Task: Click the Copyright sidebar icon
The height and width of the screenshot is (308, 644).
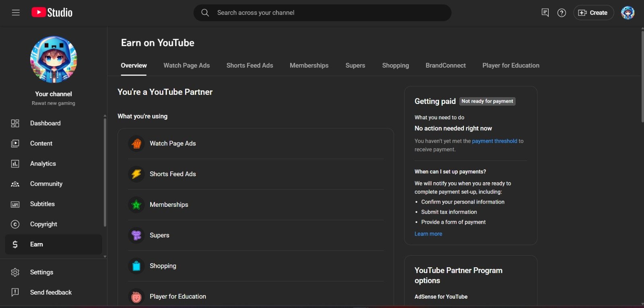Action: coord(15,224)
